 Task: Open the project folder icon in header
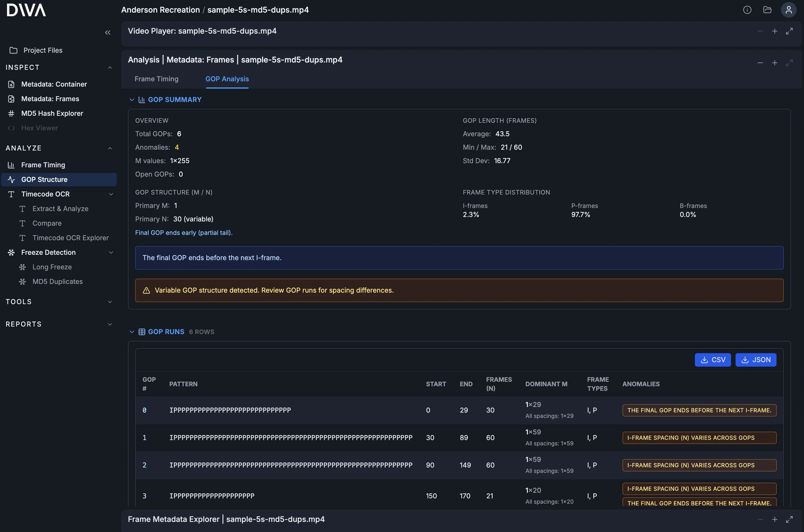point(767,10)
